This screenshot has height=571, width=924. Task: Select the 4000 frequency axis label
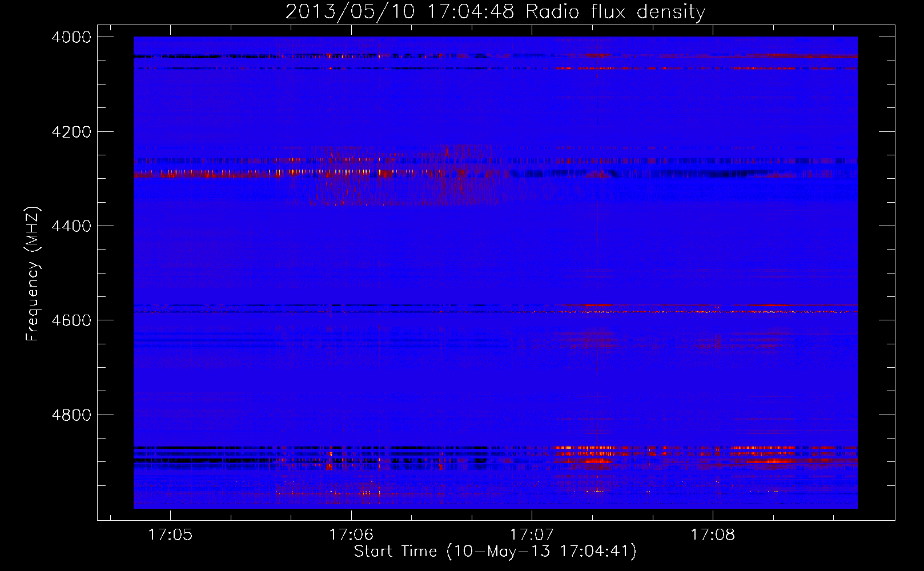pyautogui.click(x=71, y=37)
